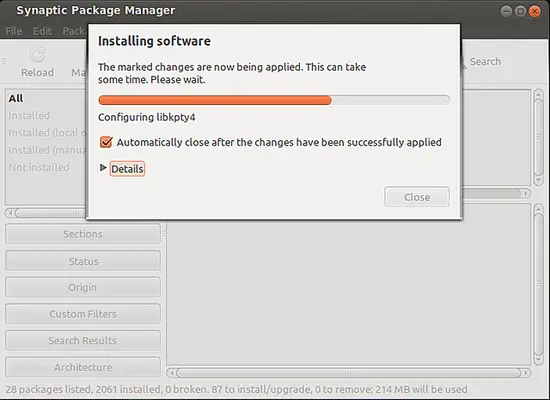
Task: Show filters by Sections
Action: [83, 234]
